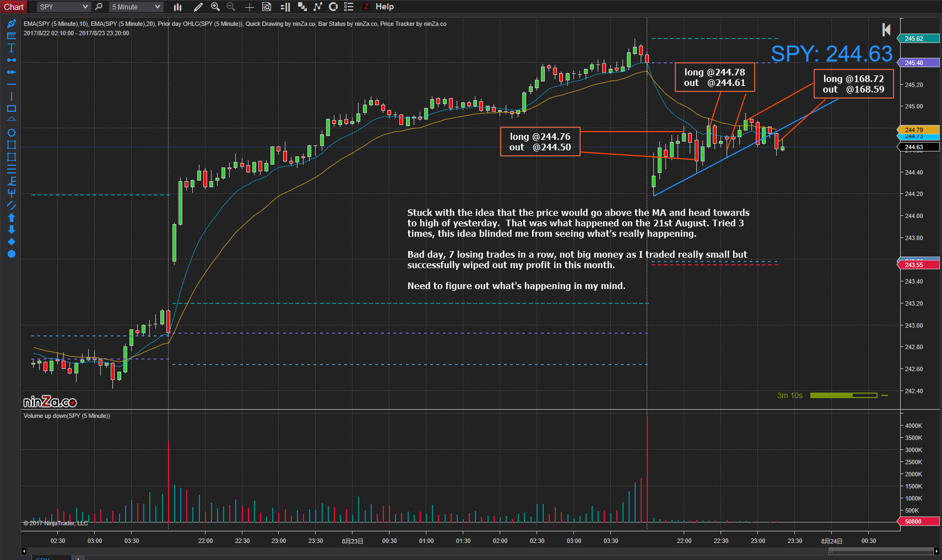The height and width of the screenshot is (560, 942).
Task: Select the ruler tool in sidebar
Action: tap(11, 36)
